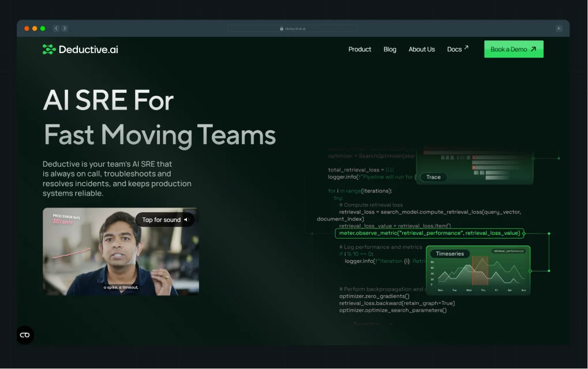Click the retrieval_loss.backward code line
Screen dimensions: 588x369
[397, 303]
